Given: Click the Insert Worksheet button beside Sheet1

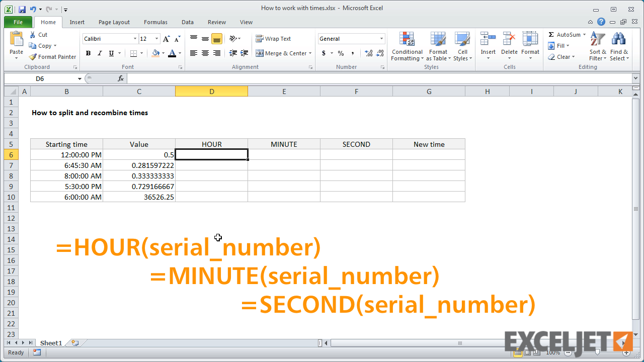Looking at the screenshot, I should coord(74,342).
